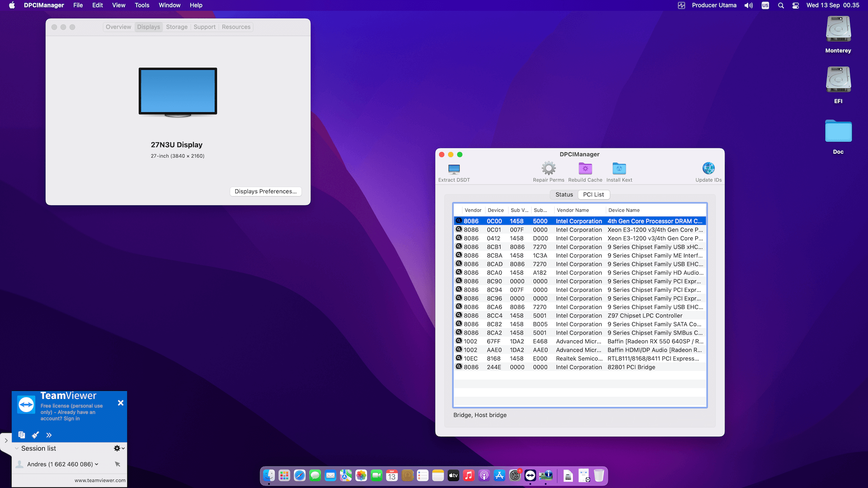The image size is (868, 488).
Task: Click the TeamViewer file transfer icon
Action: [x=22, y=435]
